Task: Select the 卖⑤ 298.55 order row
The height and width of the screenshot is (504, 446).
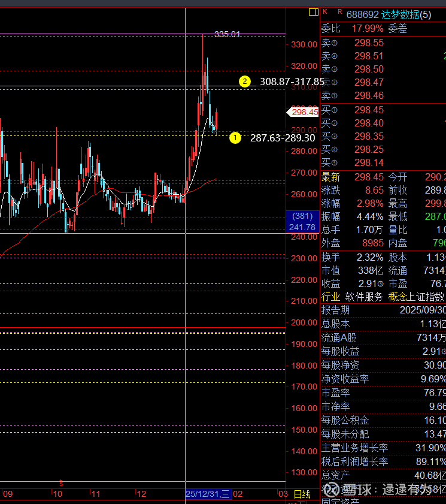Action: coord(383,43)
